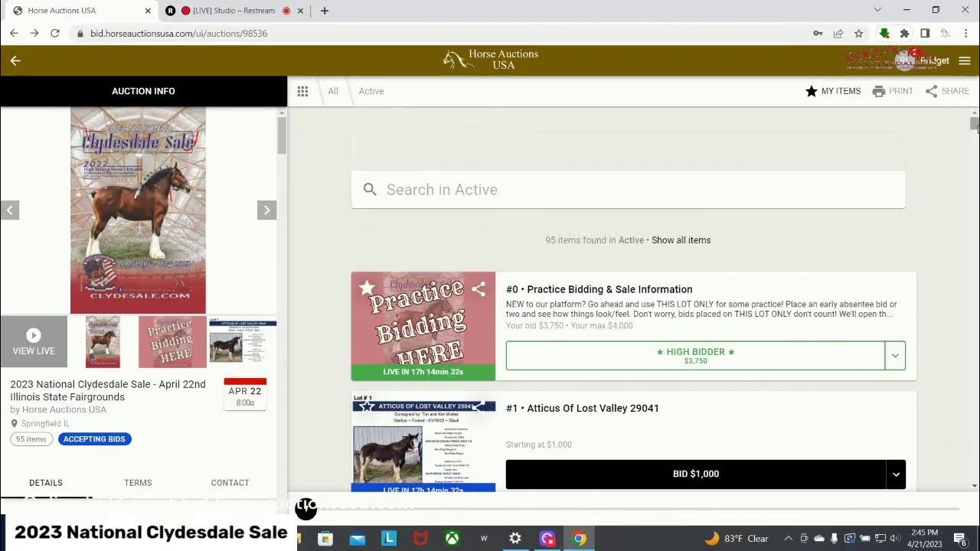Focus the Search in Active field
980x551 pixels.
(628, 189)
